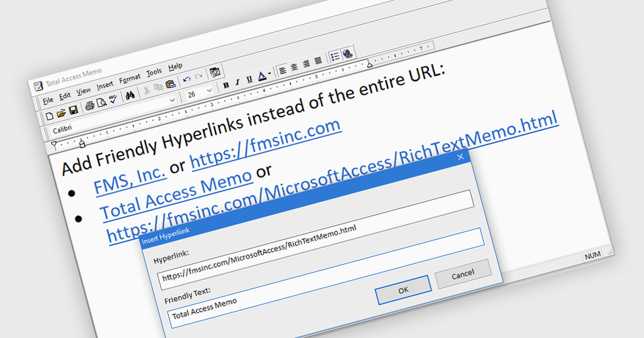
Task: Click the left indent marker on ruler
Action: (x=82, y=144)
